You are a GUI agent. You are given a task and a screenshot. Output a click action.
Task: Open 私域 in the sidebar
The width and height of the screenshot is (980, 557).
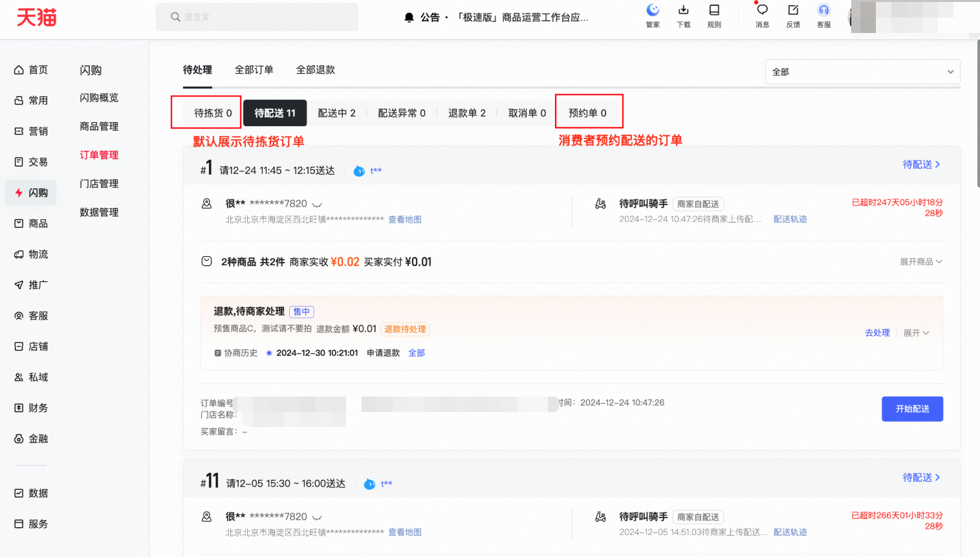pos(31,377)
